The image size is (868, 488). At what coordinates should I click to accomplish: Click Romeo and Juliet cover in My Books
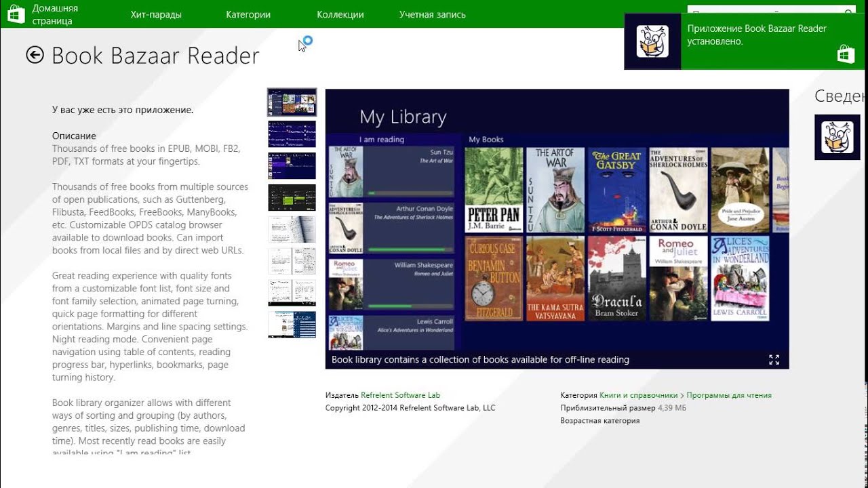click(678, 279)
